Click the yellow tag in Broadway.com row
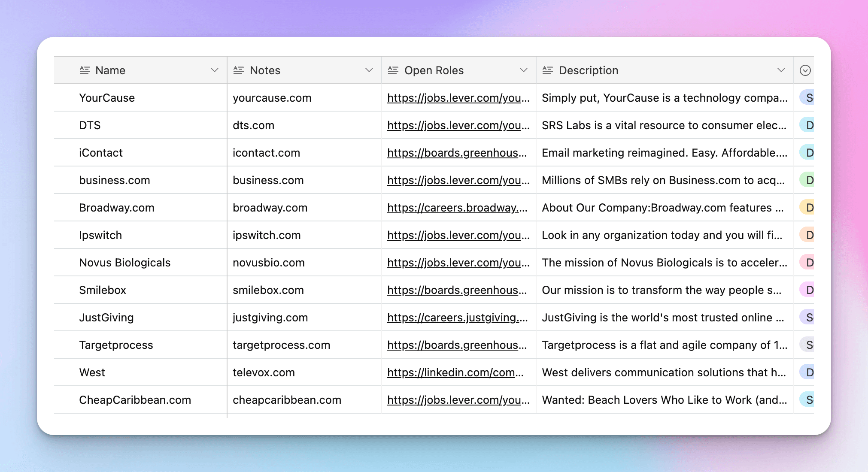Screen dimensions: 868x472 click(807, 208)
